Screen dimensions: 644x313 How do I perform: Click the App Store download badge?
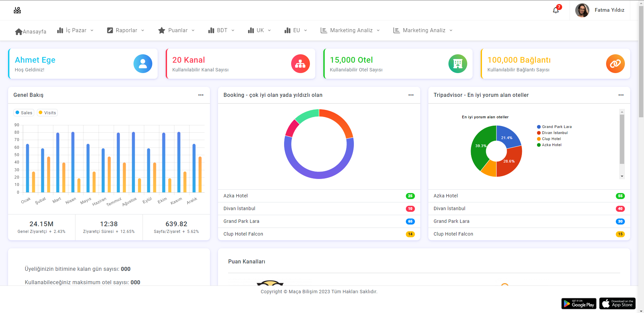click(617, 304)
